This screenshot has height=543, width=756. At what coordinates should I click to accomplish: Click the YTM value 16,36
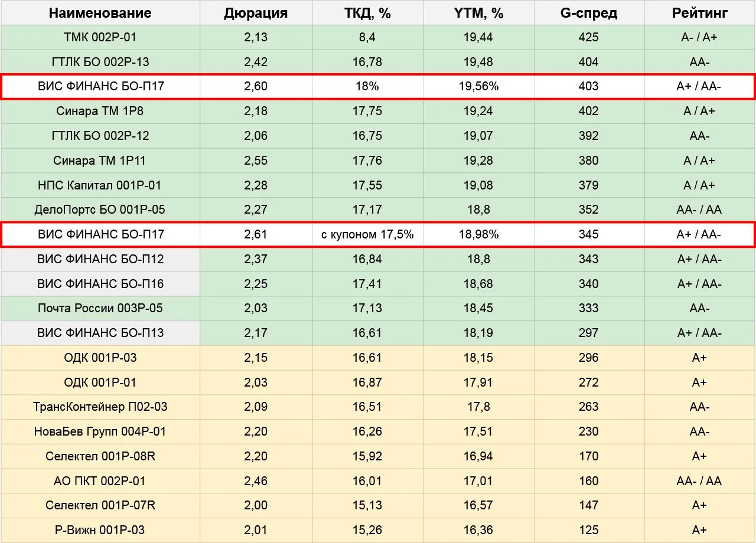pos(478,530)
